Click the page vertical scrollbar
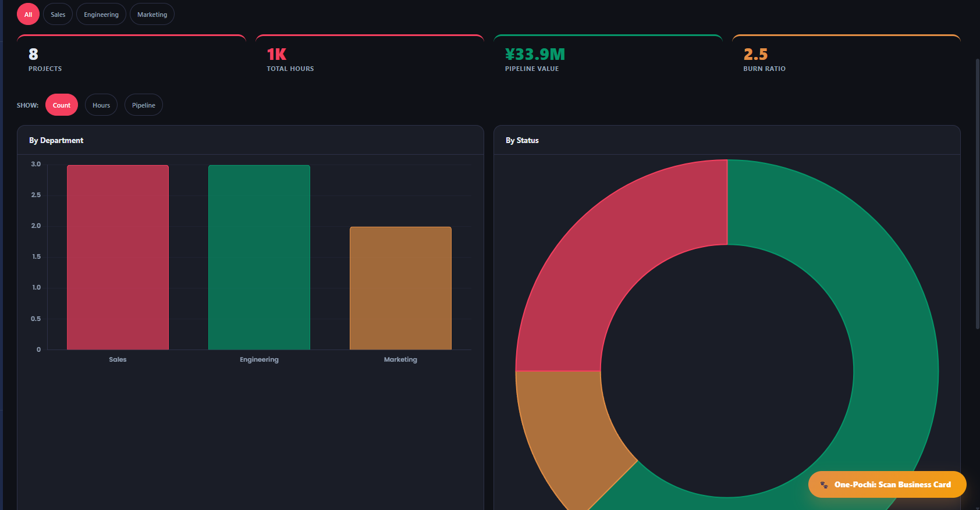Image resolution: width=980 pixels, height=510 pixels. (978, 194)
